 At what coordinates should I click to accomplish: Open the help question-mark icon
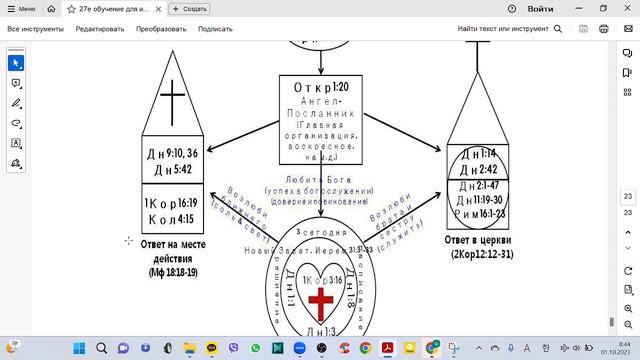(x=511, y=9)
